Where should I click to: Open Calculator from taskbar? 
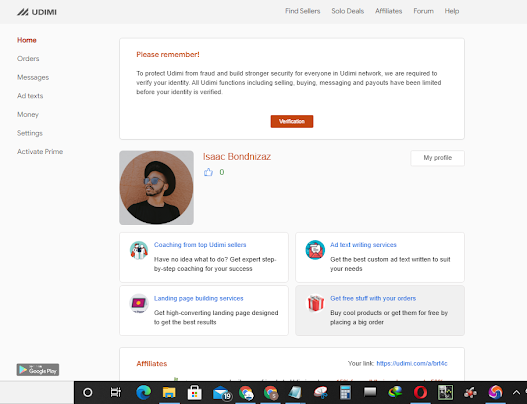346,392
